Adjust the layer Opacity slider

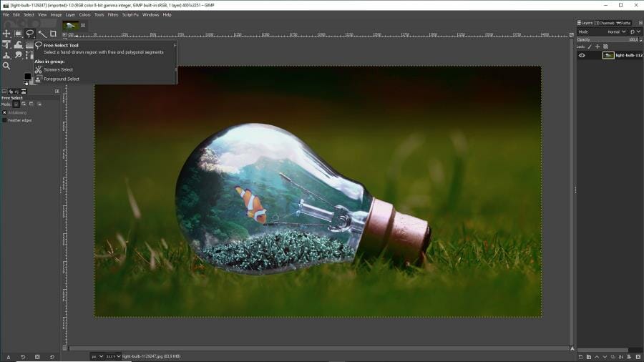pos(607,39)
